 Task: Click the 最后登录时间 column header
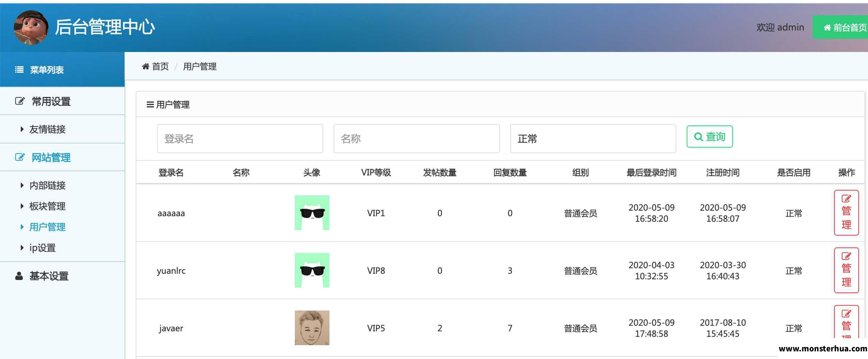pos(651,172)
